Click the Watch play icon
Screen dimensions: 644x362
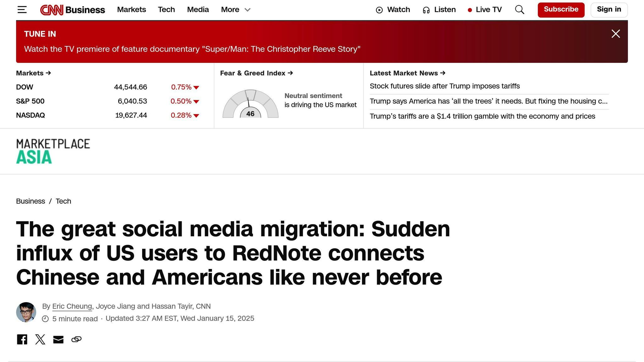click(380, 10)
